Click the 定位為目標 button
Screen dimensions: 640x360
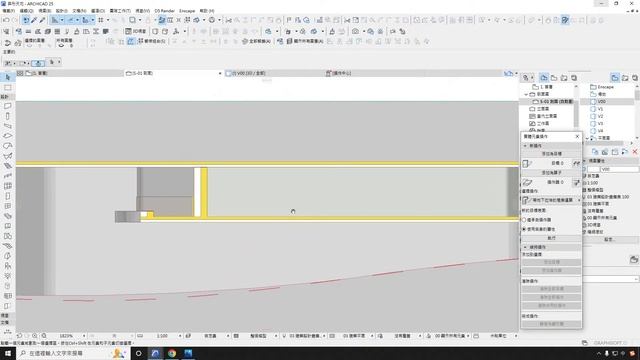click(551, 154)
